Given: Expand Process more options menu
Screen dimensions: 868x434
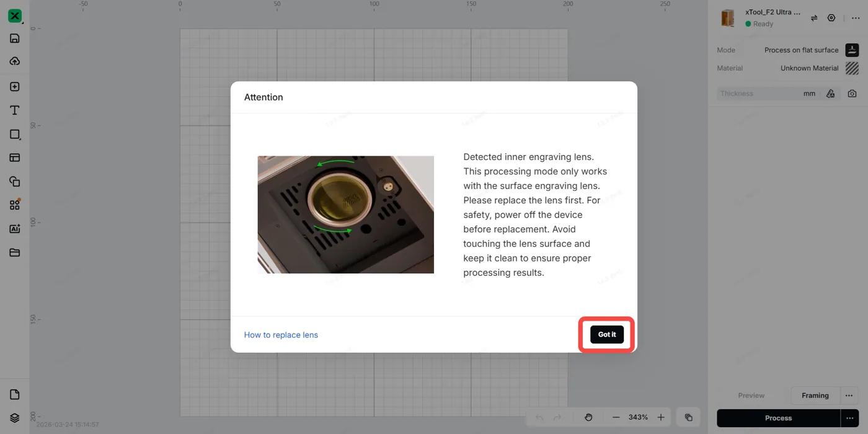Looking at the screenshot, I should tap(849, 418).
